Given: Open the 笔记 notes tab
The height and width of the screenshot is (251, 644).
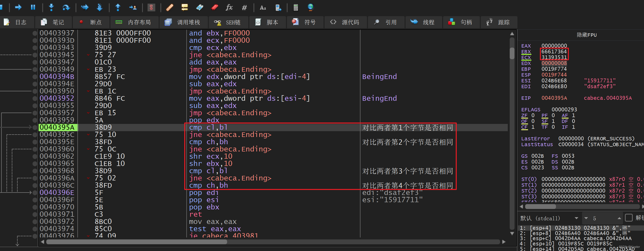Looking at the screenshot, I should (x=53, y=22).
